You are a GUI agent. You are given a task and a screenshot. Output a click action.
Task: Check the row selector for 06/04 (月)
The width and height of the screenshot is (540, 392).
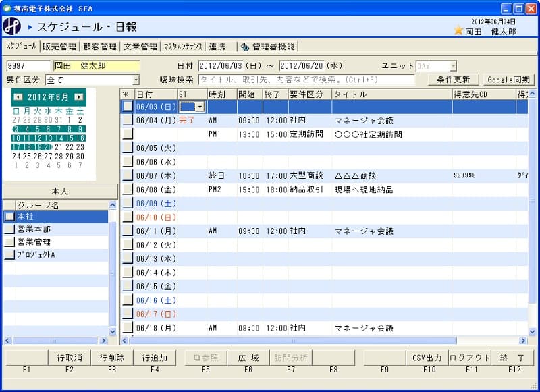click(128, 120)
